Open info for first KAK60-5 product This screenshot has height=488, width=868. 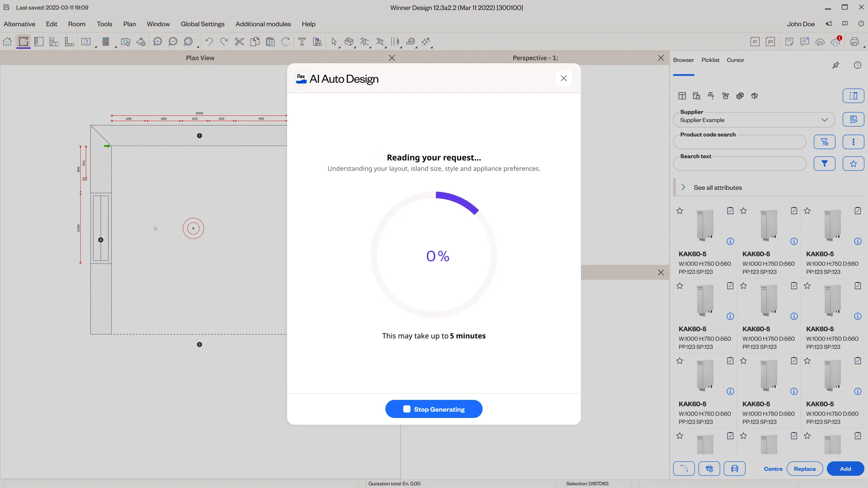[x=730, y=241]
